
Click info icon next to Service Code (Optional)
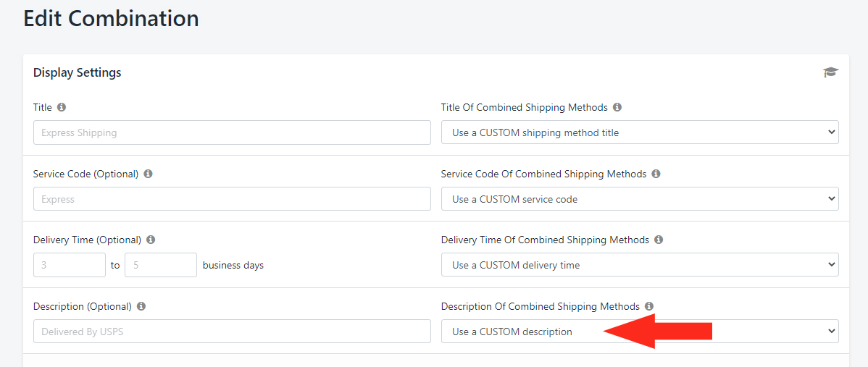[x=148, y=174]
